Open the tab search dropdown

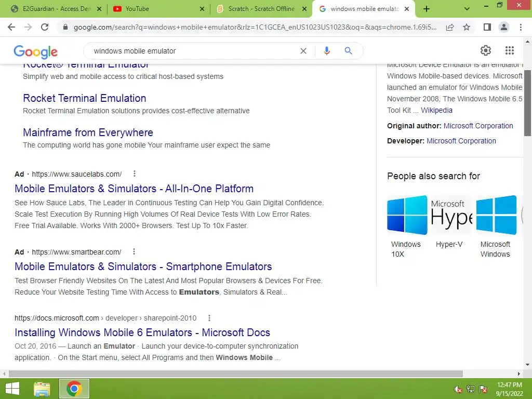click(x=467, y=9)
